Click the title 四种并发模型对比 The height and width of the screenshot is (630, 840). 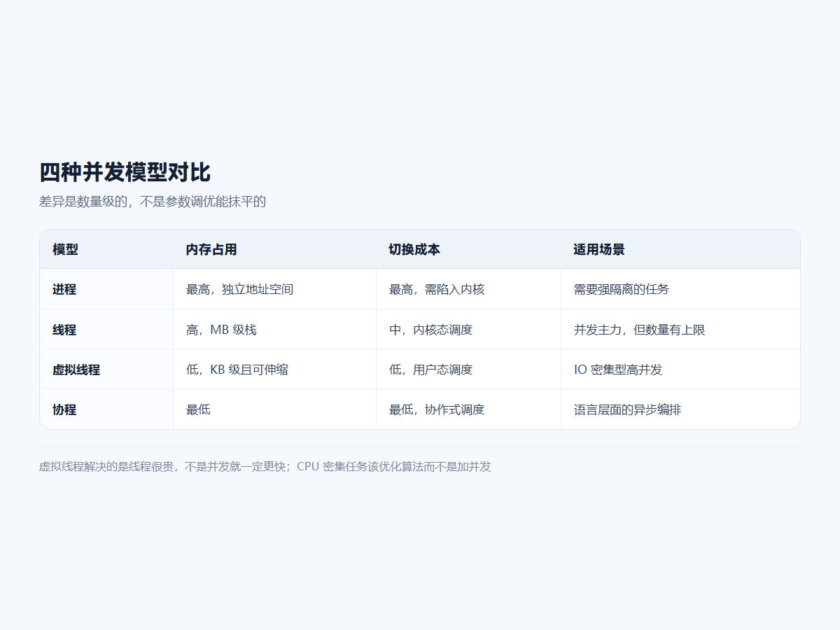[x=125, y=171]
